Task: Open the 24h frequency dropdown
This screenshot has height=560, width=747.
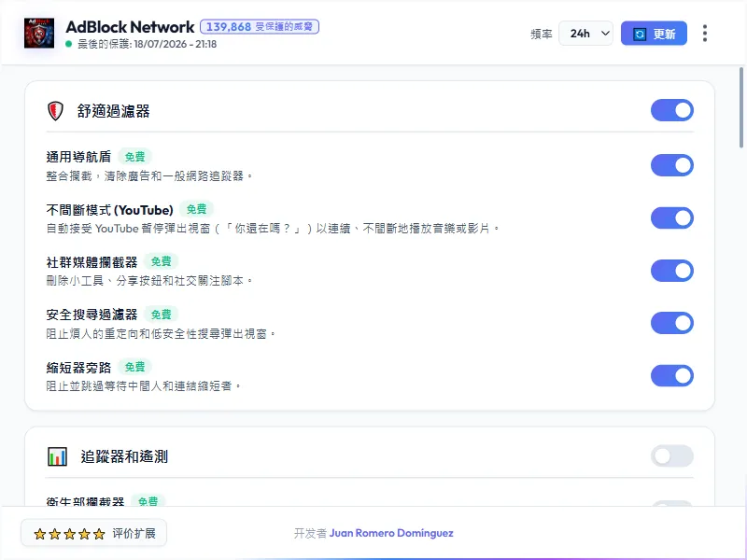Action: 585,34
